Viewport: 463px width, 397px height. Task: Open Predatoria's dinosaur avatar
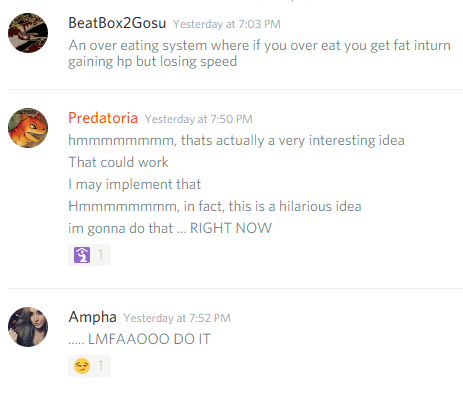(28, 128)
